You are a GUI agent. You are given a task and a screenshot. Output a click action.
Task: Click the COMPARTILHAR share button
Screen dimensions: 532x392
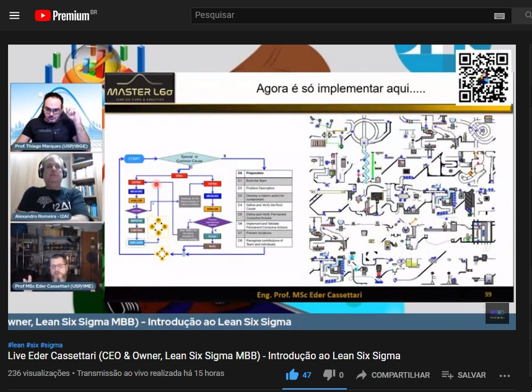click(393, 375)
